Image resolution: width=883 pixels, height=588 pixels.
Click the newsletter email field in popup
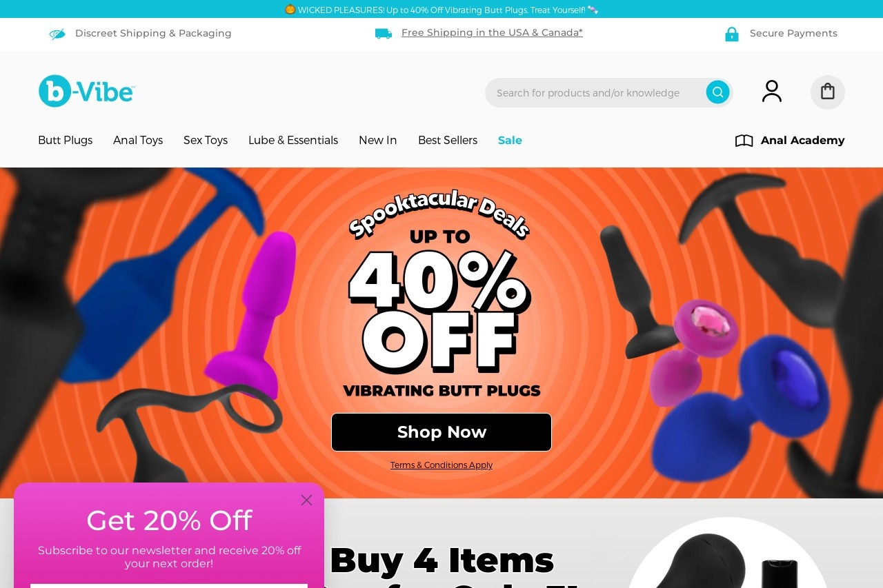(x=169, y=585)
